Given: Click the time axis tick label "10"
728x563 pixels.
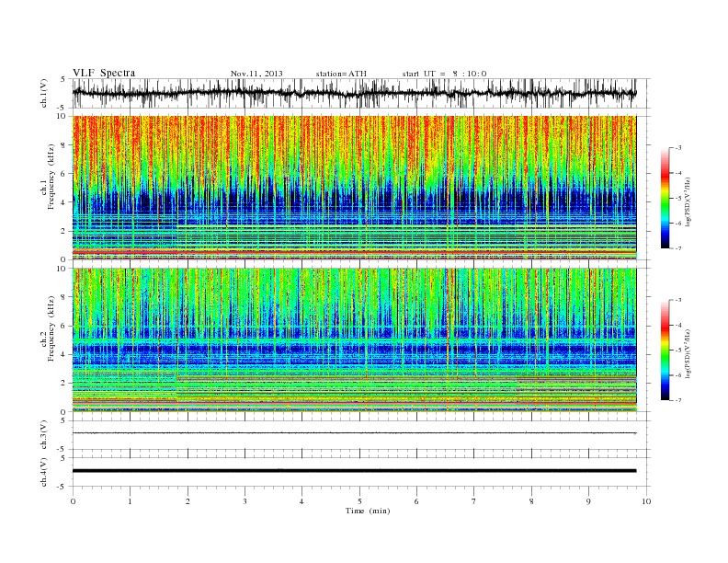Looking at the screenshot, I should pyautogui.click(x=646, y=501).
